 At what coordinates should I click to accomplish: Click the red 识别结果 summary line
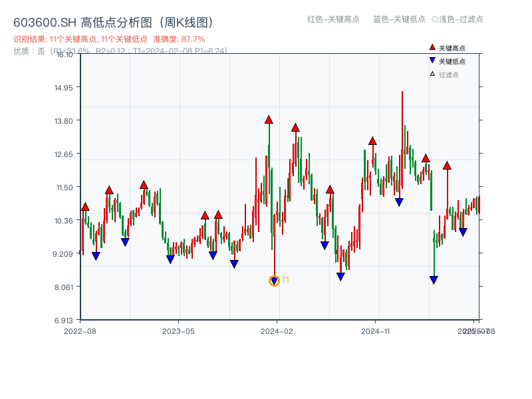point(109,39)
